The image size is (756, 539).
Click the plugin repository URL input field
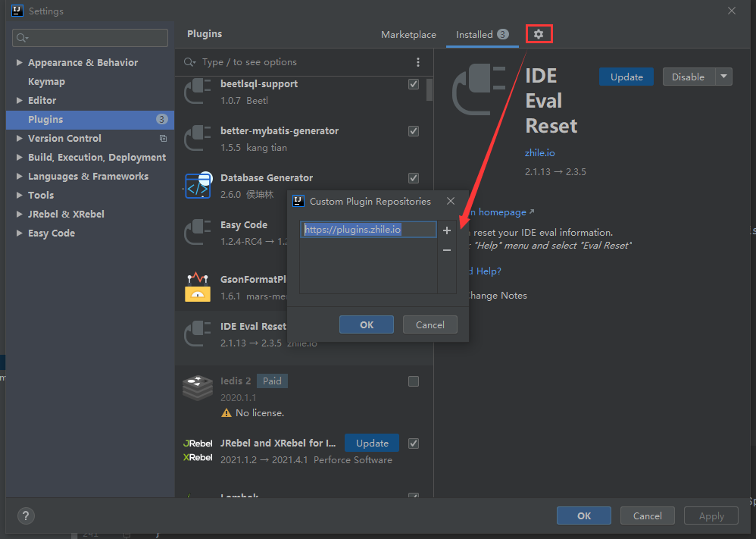[x=368, y=229]
